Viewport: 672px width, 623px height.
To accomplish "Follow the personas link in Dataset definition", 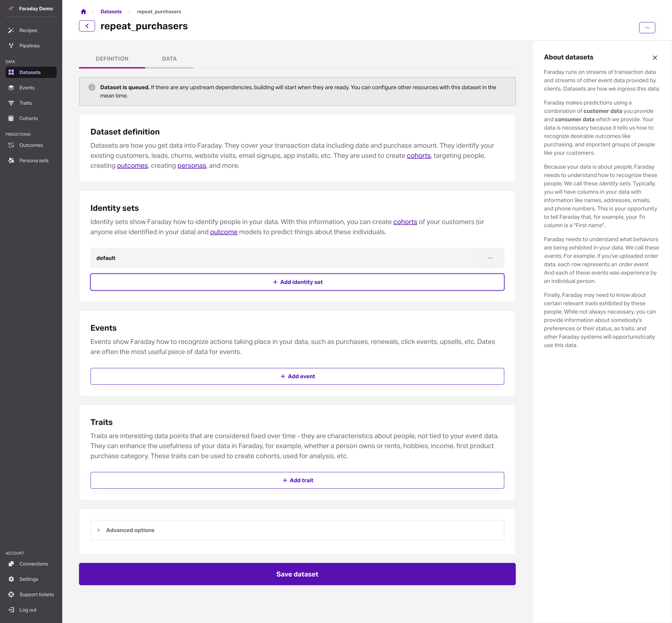I will 192,166.
